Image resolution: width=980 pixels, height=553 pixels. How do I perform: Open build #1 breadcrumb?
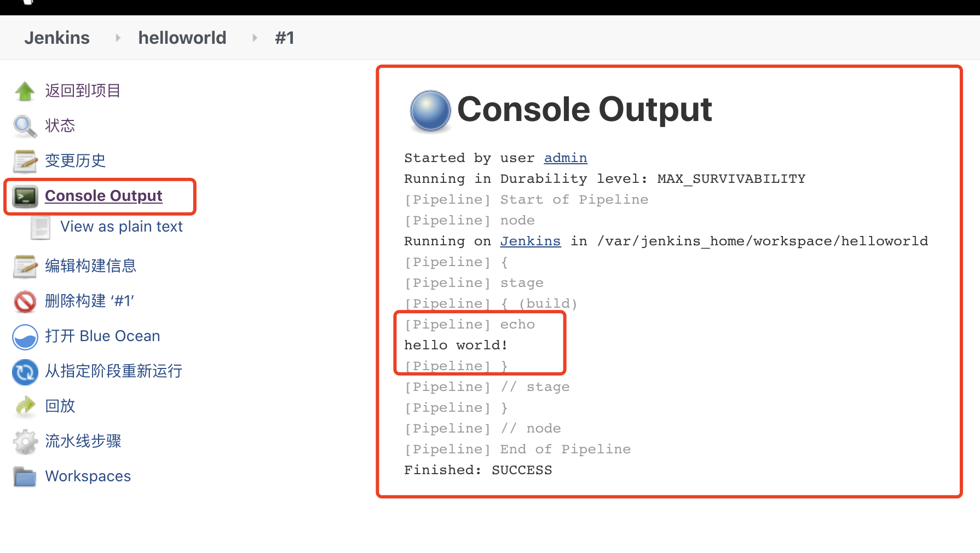point(285,38)
